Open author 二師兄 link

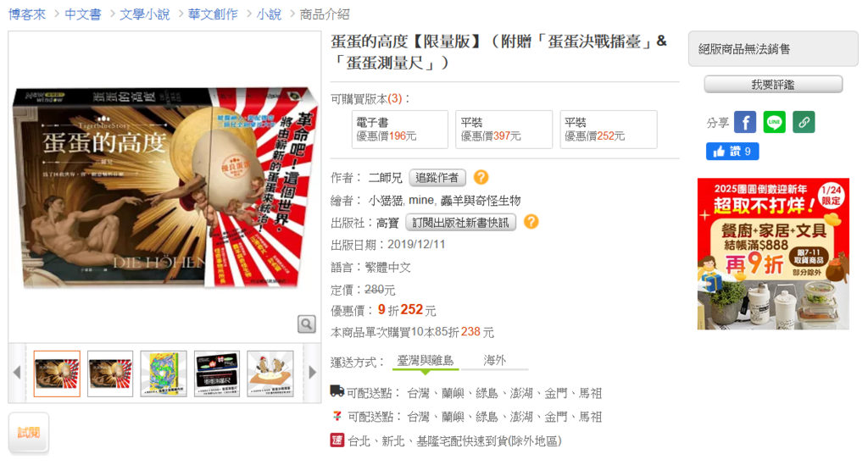(386, 178)
